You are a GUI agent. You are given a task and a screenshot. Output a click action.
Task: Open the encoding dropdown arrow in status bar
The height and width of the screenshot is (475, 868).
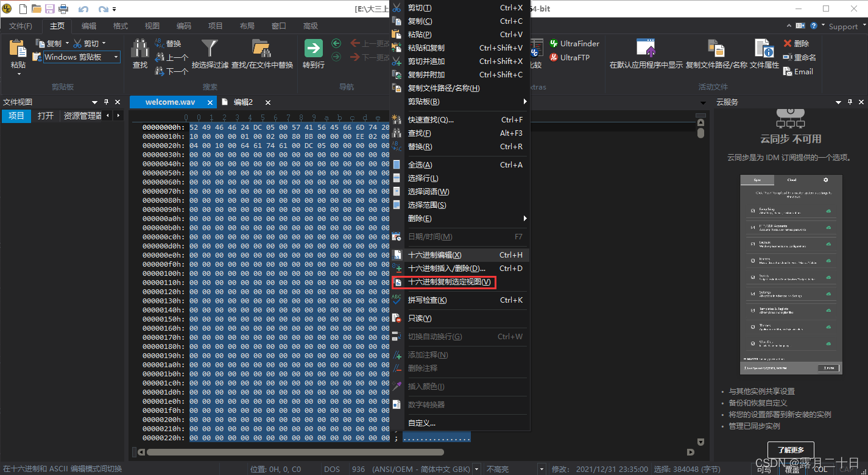click(476, 469)
